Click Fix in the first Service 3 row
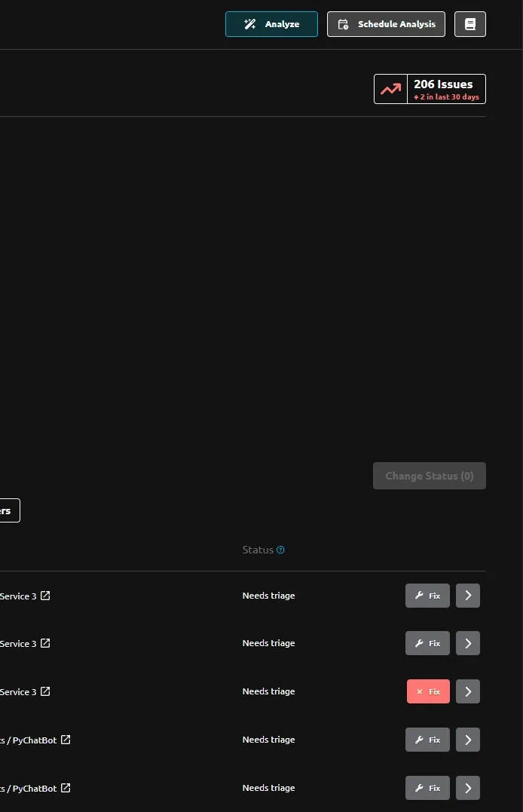 427,596
